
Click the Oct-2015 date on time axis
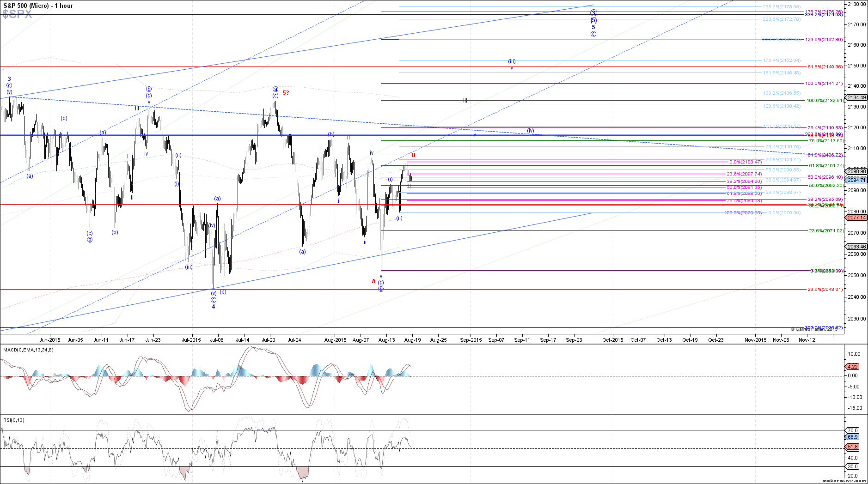612,340
